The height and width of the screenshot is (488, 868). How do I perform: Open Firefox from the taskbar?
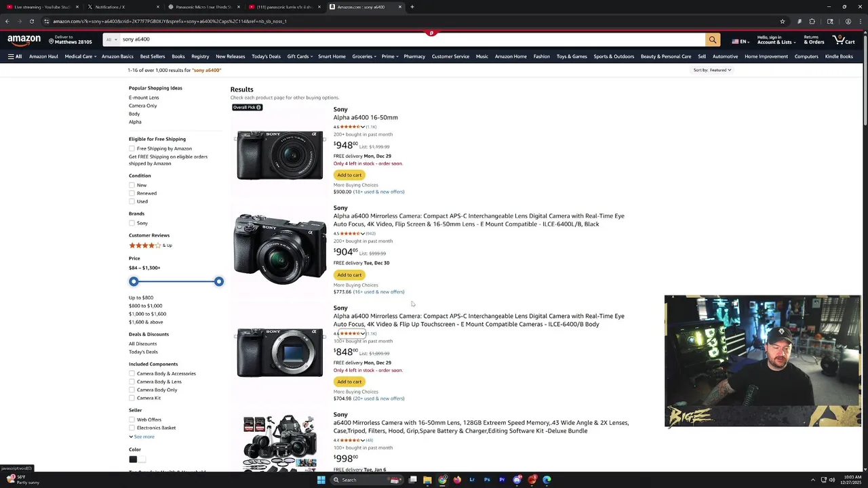(x=457, y=480)
